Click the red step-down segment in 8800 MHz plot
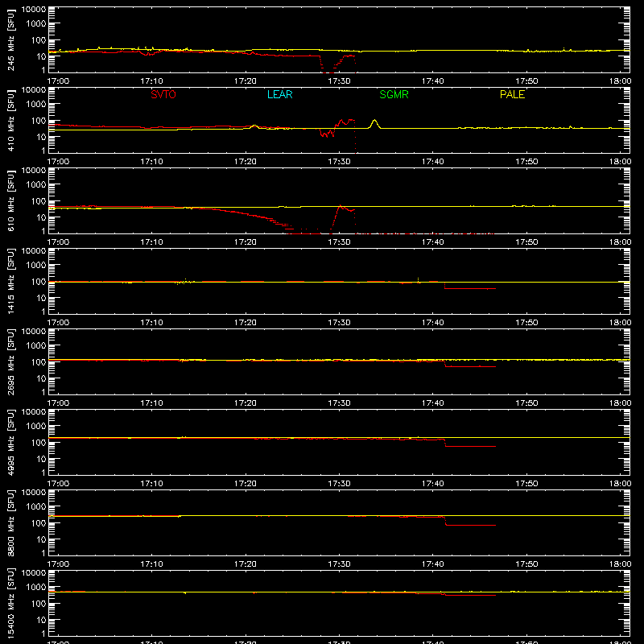Image resolution: width=644 pixels, height=644 pixels. pyautogui.click(x=471, y=525)
